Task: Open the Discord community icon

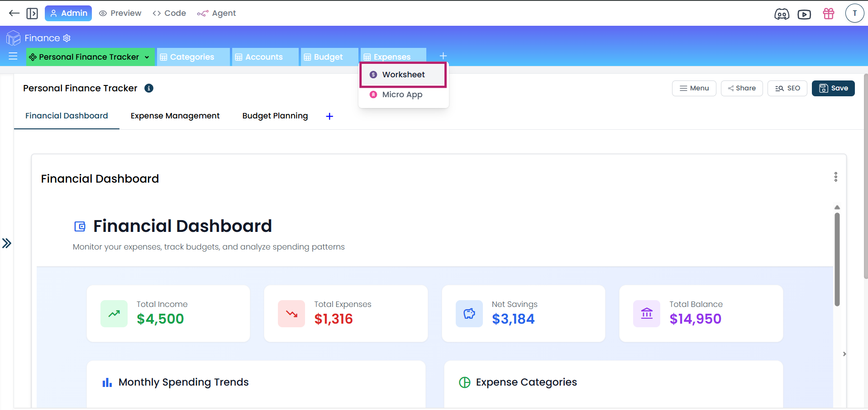Action: tap(782, 14)
